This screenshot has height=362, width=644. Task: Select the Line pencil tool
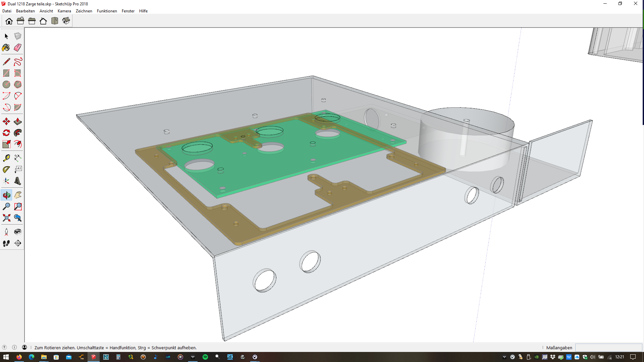(x=6, y=62)
